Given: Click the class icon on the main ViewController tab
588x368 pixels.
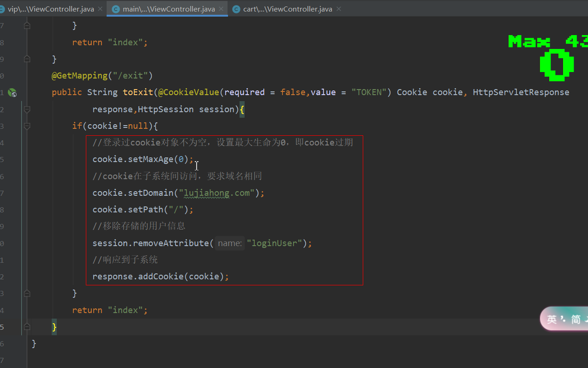Looking at the screenshot, I should 115,9.
